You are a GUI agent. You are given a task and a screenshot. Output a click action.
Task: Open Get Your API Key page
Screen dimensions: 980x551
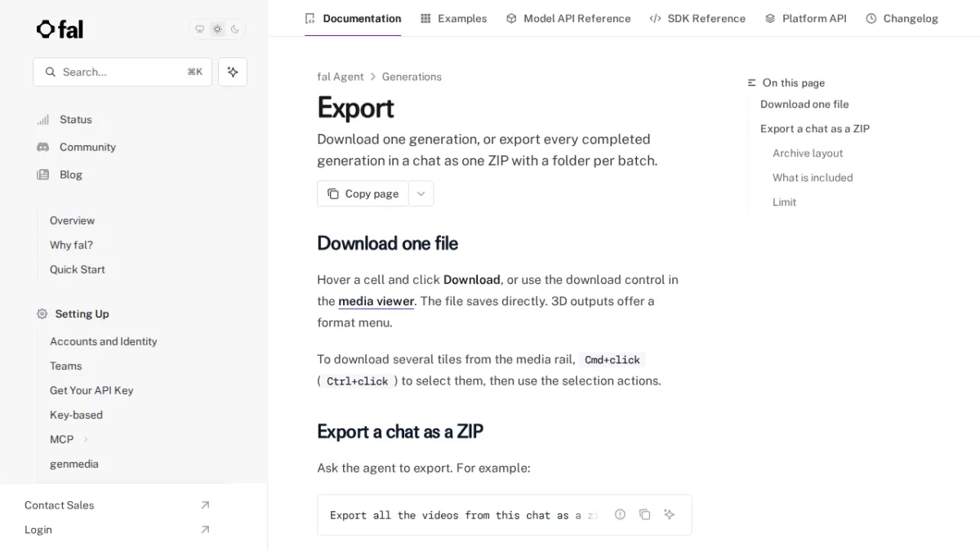[x=91, y=390]
